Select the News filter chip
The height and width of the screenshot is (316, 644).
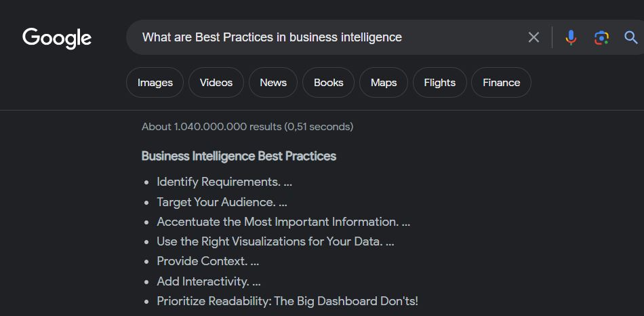point(273,83)
